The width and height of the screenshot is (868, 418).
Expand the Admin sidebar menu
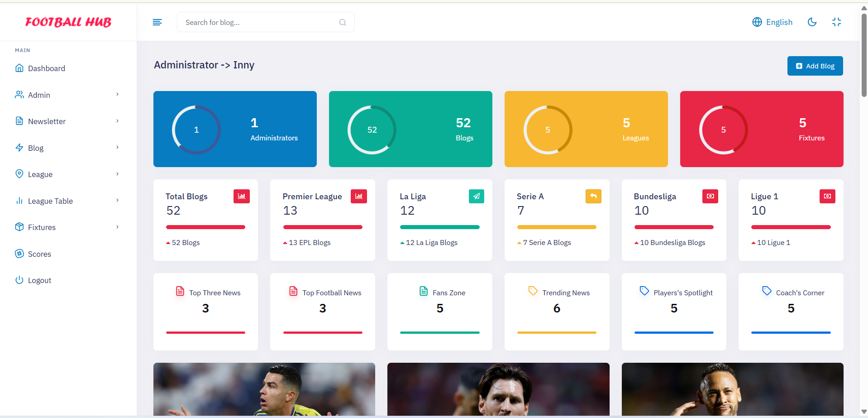[x=67, y=95]
